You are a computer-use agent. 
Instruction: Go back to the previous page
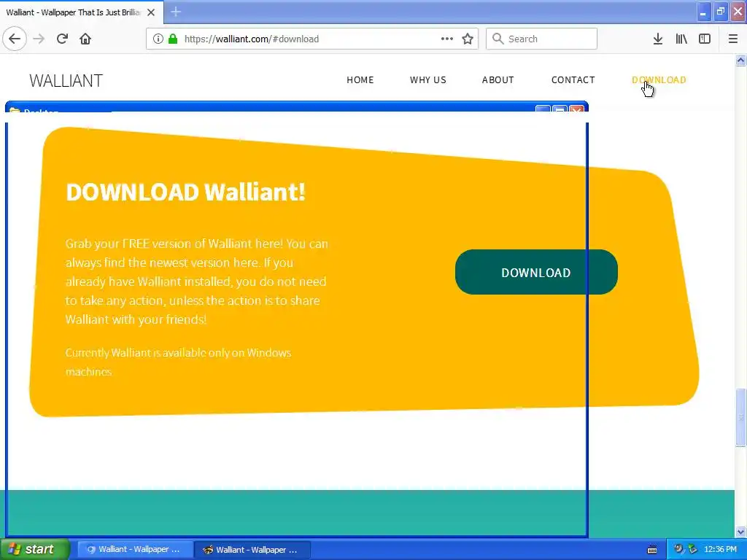tap(15, 39)
